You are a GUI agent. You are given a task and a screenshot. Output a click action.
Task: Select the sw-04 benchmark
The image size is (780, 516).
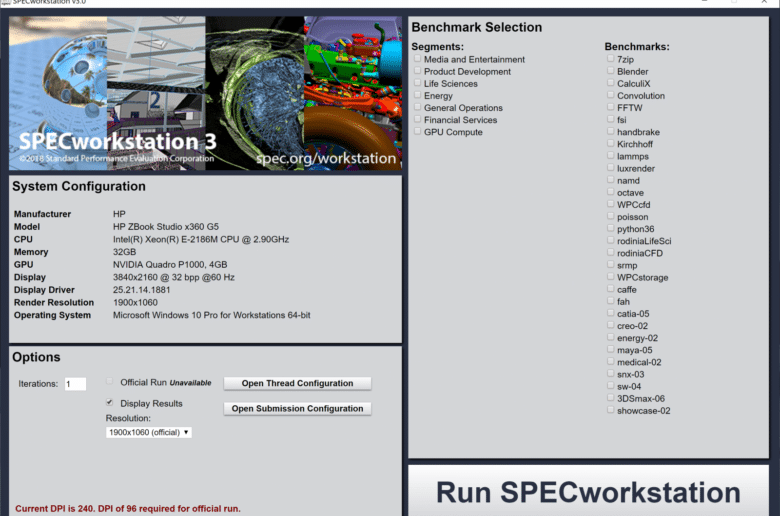click(610, 386)
